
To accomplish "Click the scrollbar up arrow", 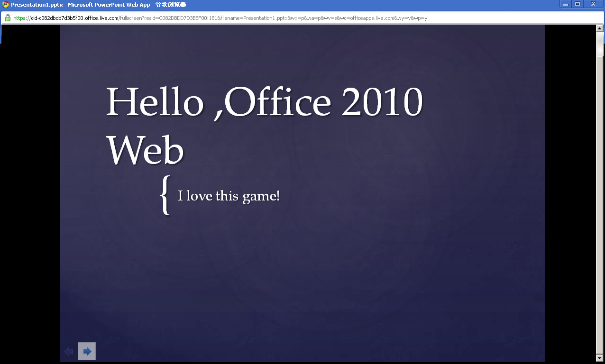I will [600, 28].
